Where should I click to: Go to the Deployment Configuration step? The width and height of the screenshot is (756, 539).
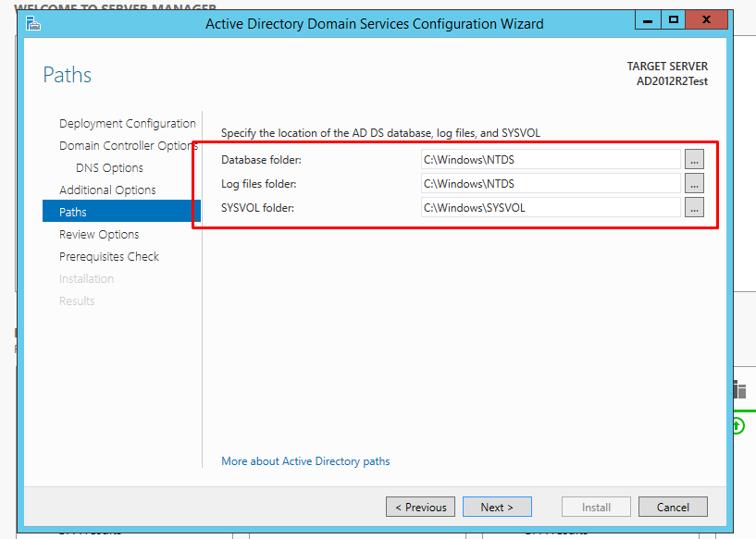(128, 123)
